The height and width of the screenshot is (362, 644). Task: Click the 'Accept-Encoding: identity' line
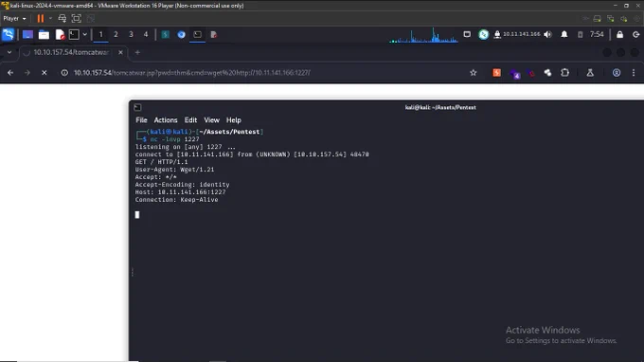183,185
